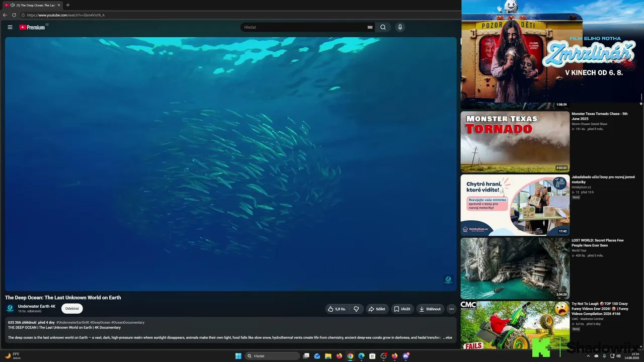
Task: Download the video with Stáhnout
Action: pos(430,309)
